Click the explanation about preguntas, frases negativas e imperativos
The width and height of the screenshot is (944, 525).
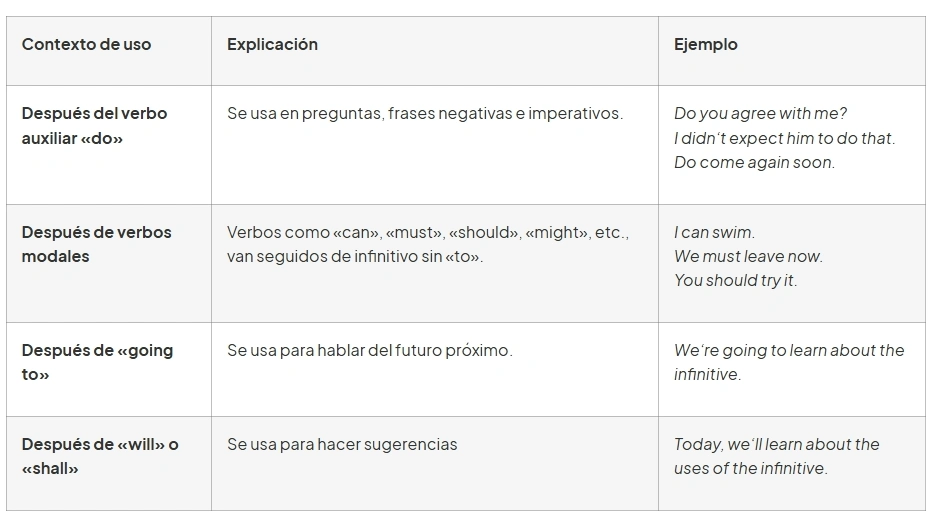424,114
